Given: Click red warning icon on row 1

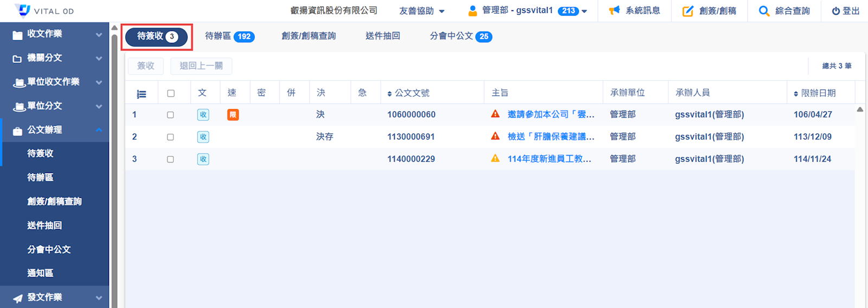Looking at the screenshot, I should pyautogui.click(x=495, y=114).
